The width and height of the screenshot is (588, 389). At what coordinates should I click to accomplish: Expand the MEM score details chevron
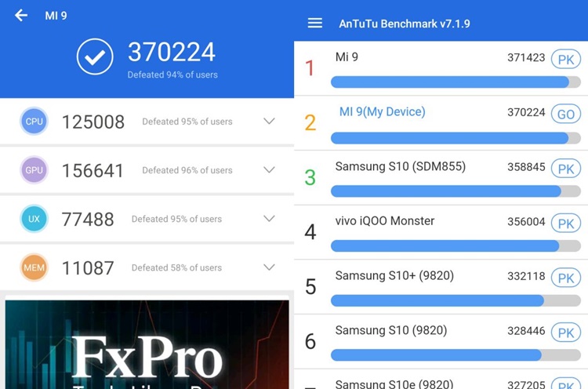coord(269,267)
